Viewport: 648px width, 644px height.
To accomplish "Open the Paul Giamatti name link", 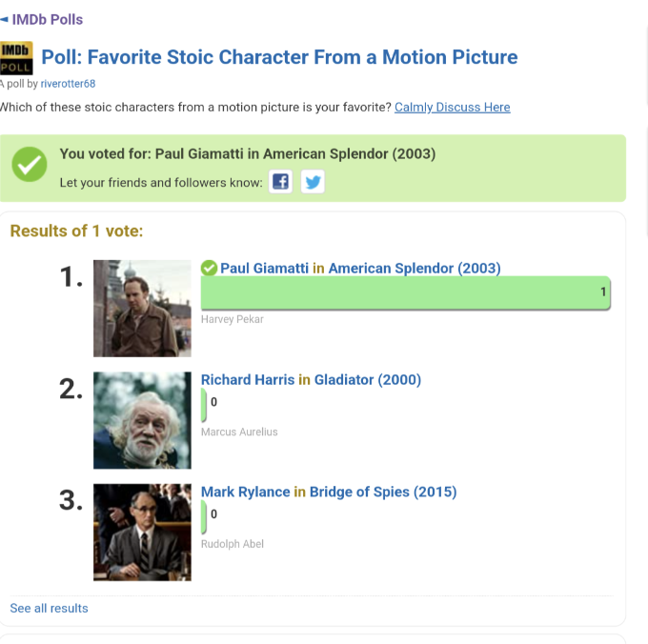I will coord(264,269).
